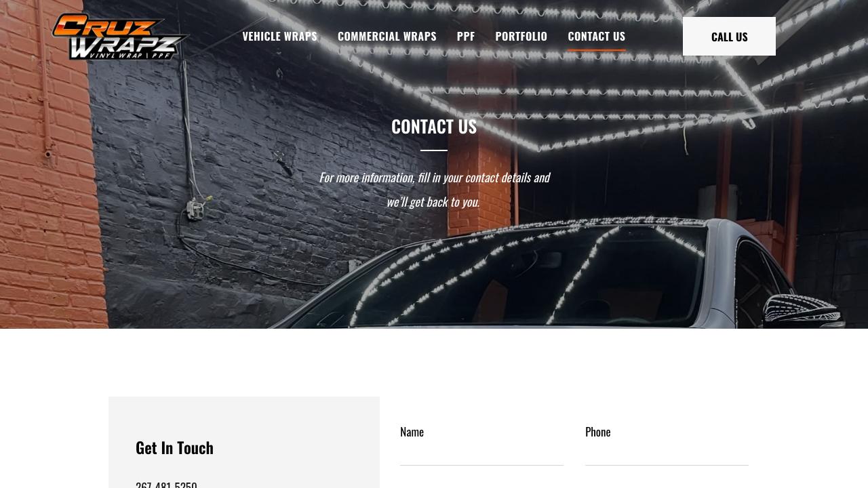Viewport: 868px width, 488px height.
Task: Open the Commercial Wraps page
Action: coord(387,37)
